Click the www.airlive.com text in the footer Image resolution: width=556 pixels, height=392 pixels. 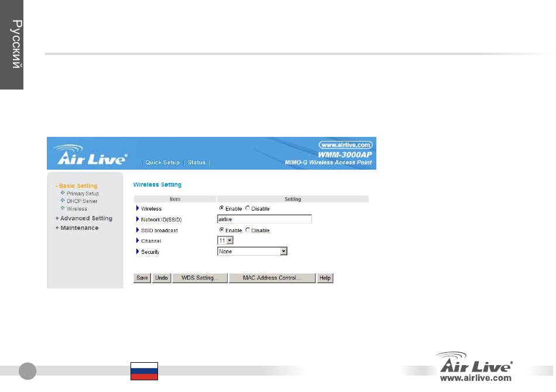click(476, 378)
